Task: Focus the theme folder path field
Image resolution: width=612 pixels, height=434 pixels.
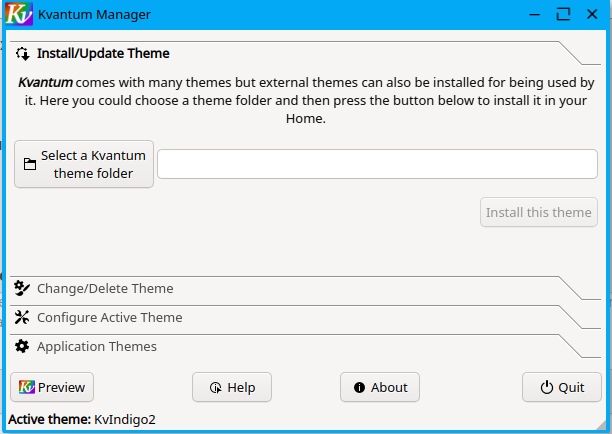Action: tap(377, 164)
